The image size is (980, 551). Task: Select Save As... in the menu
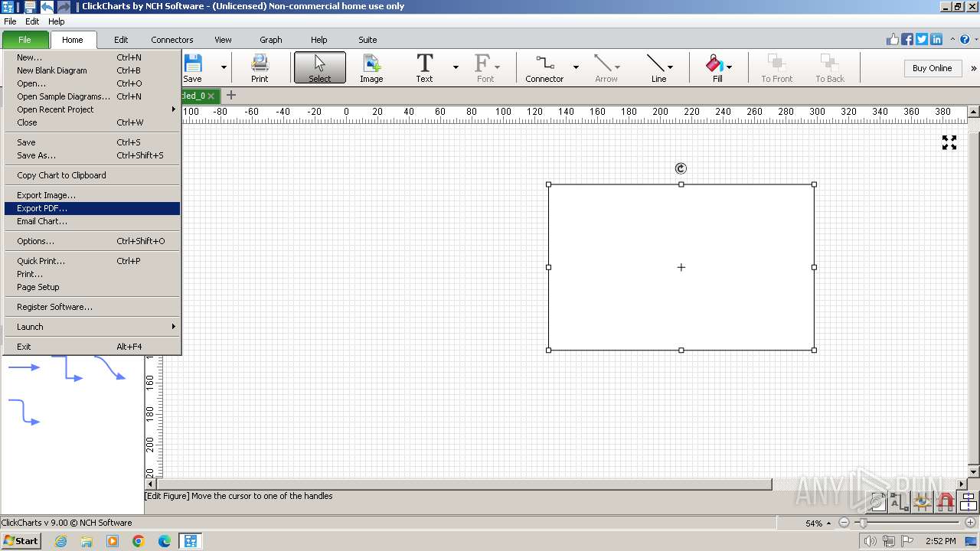tap(92, 155)
